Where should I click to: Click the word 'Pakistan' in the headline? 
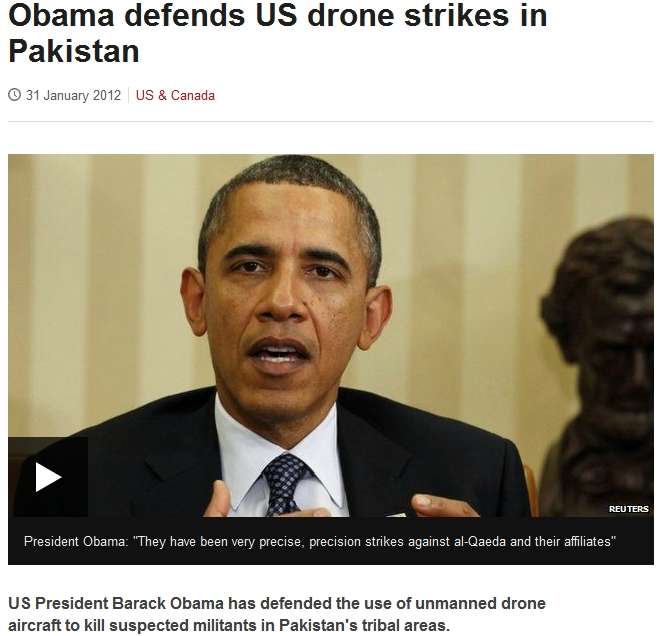tap(74, 52)
